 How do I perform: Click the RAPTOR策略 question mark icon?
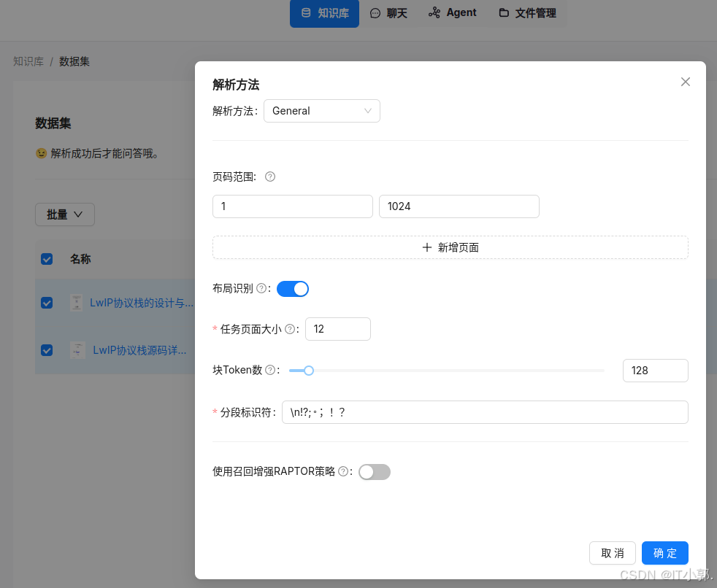[x=342, y=472]
